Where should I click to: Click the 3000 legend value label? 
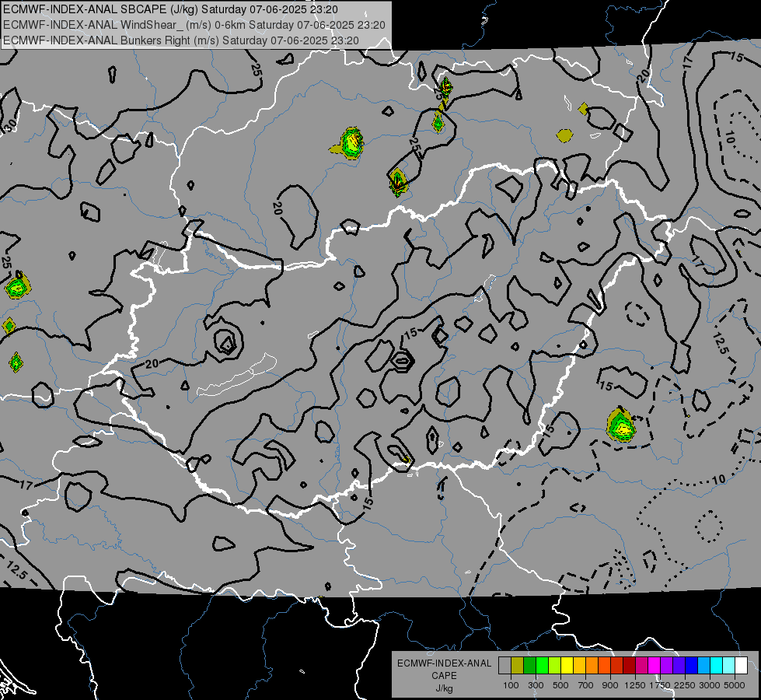pyautogui.click(x=710, y=685)
